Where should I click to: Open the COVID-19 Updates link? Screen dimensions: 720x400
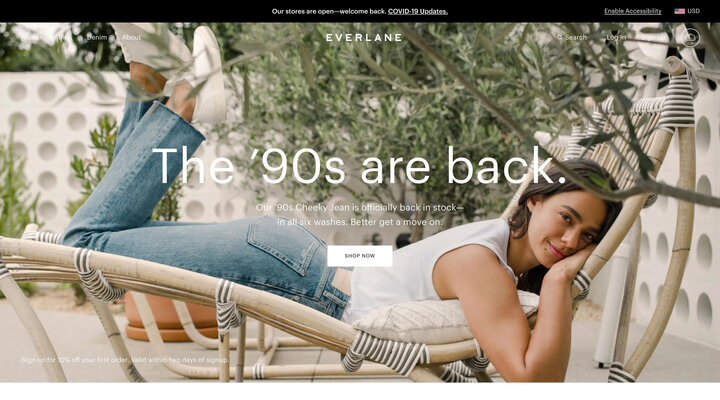point(418,11)
